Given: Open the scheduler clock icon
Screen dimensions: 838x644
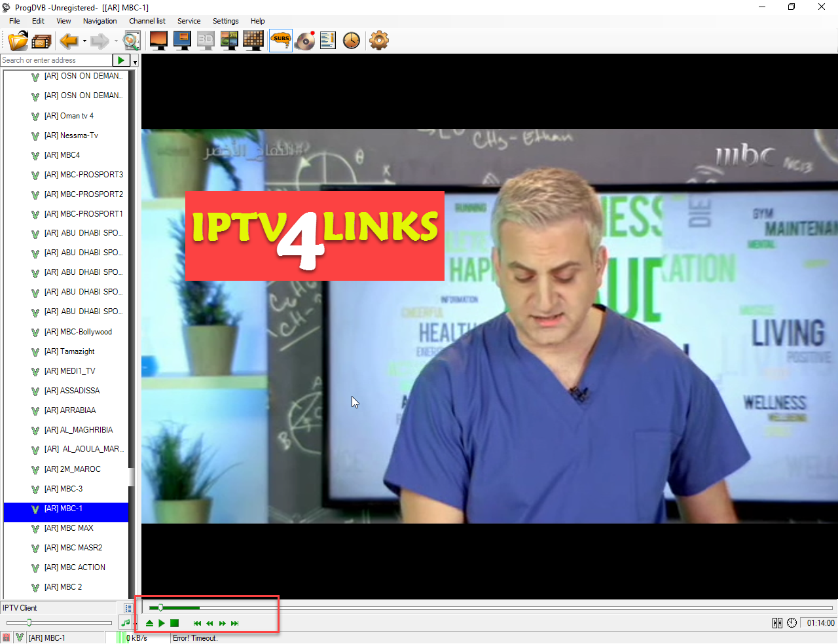Looking at the screenshot, I should 352,41.
